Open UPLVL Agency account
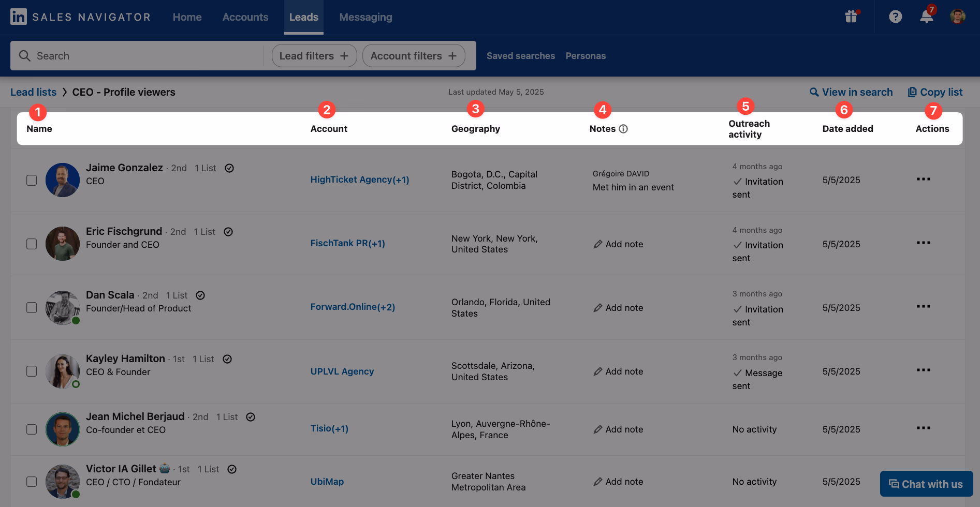This screenshot has width=980, height=507. click(x=342, y=371)
